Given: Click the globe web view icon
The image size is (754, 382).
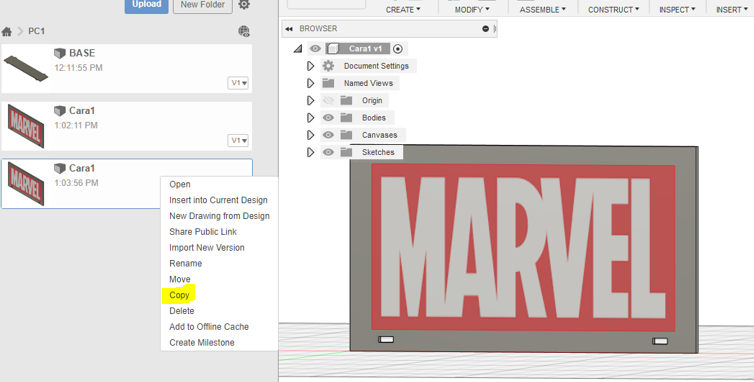Looking at the screenshot, I should [244, 31].
